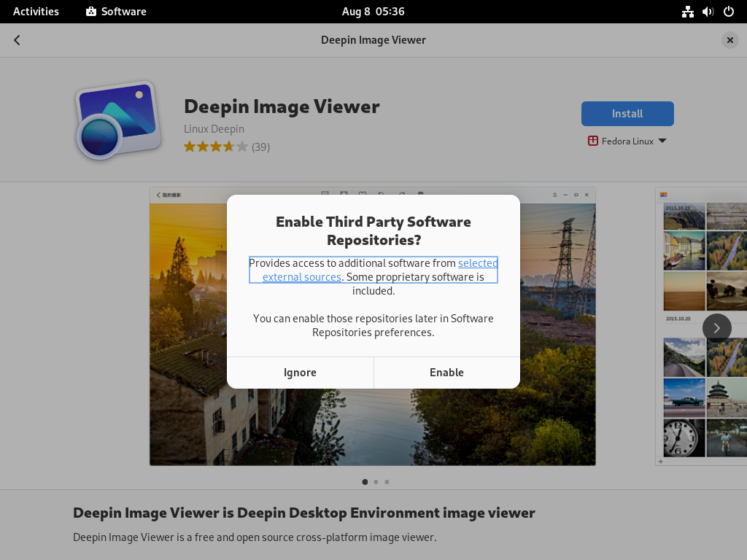Close the Deepin Image Viewer page
Viewport: 747px width, 560px height.
coord(729,40)
